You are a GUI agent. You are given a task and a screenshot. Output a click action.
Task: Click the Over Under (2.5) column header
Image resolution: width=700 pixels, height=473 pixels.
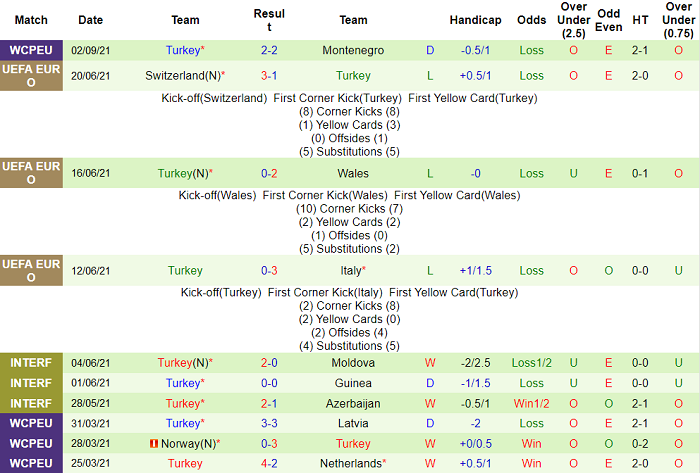click(574, 20)
